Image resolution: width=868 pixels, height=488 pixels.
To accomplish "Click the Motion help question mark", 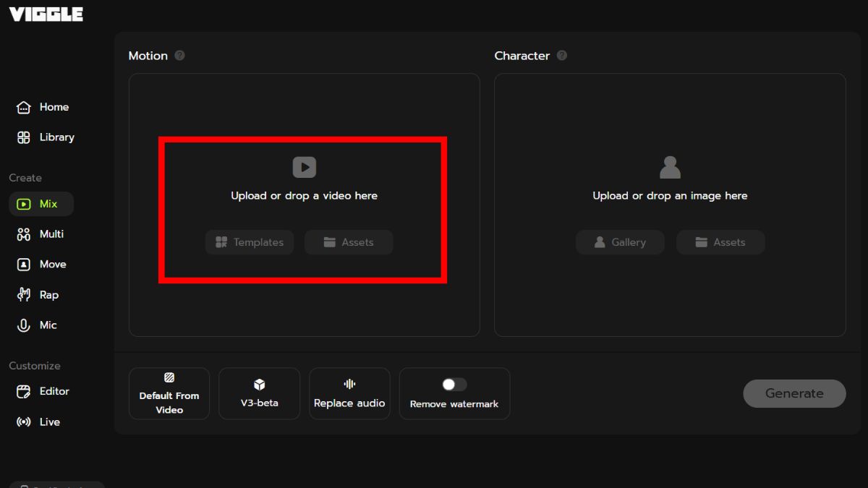I will (179, 55).
